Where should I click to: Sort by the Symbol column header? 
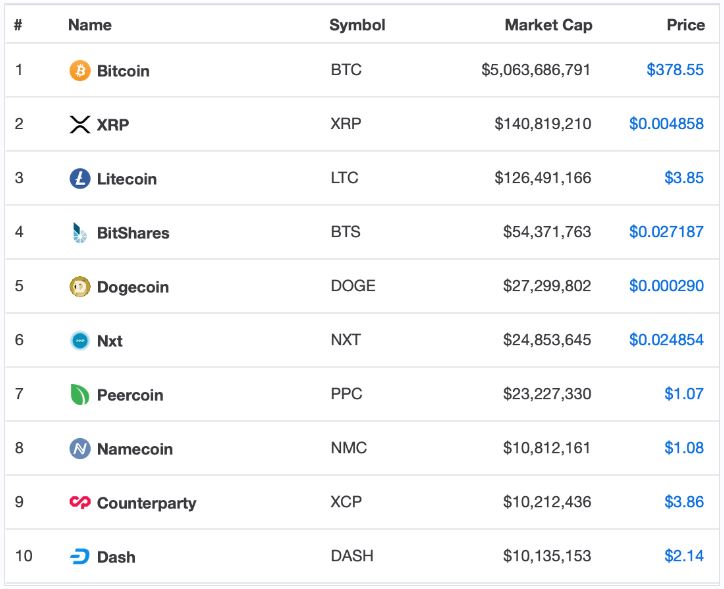pos(357,25)
